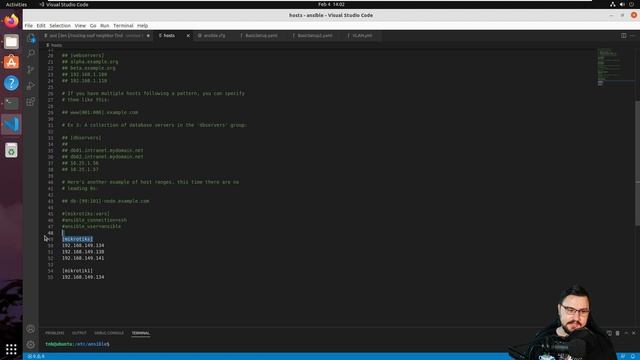The image size is (640, 360).
Task: Open the Extensions view
Action: click(x=31, y=102)
